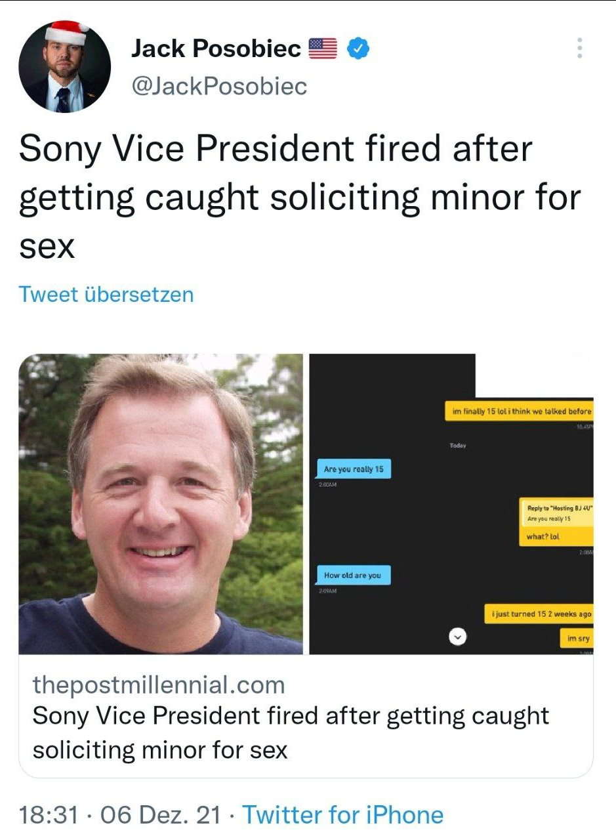Click the blue 'How old are you' bubble
The height and width of the screenshot is (840, 616).
(353, 576)
